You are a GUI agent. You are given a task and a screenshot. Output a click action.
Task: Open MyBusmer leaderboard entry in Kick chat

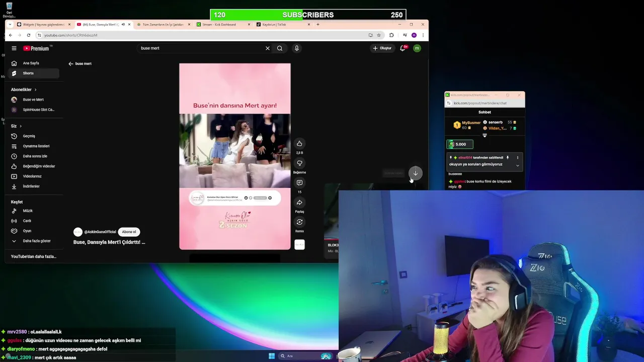[x=467, y=125]
